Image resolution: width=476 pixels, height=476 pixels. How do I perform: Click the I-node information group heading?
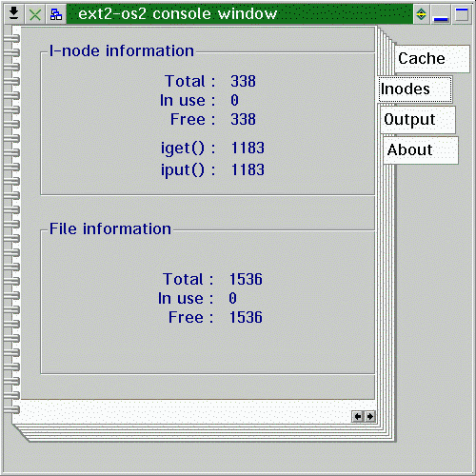pyautogui.click(x=122, y=50)
